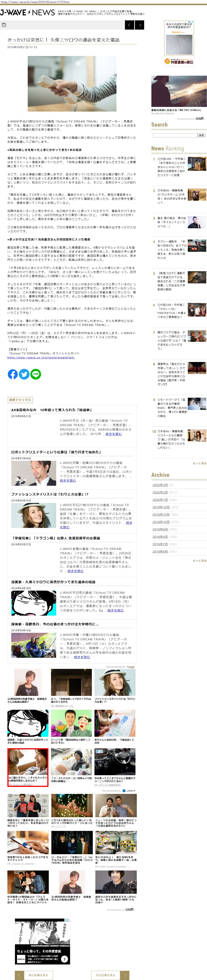
Task: Open the 2020年3月 archive link
Action: point(160,485)
